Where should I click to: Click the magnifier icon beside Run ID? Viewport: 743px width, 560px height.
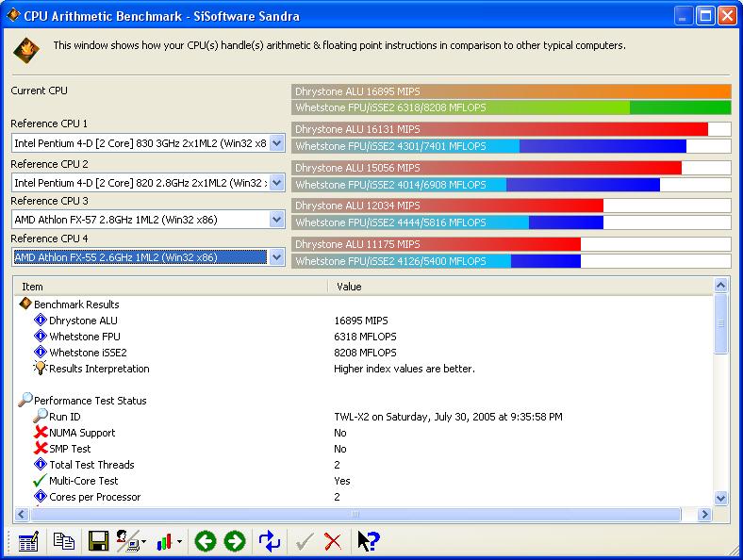(x=41, y=416)
